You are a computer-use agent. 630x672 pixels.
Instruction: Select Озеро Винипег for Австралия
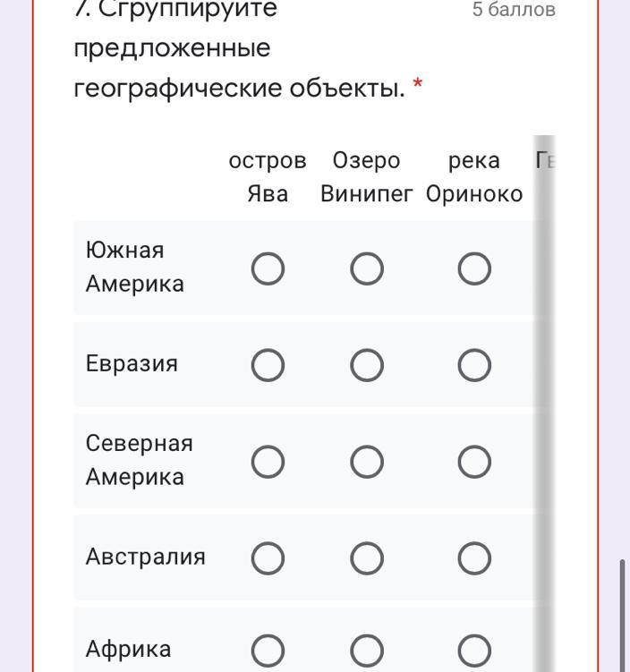pyautogui.click(x=367, y=558)
